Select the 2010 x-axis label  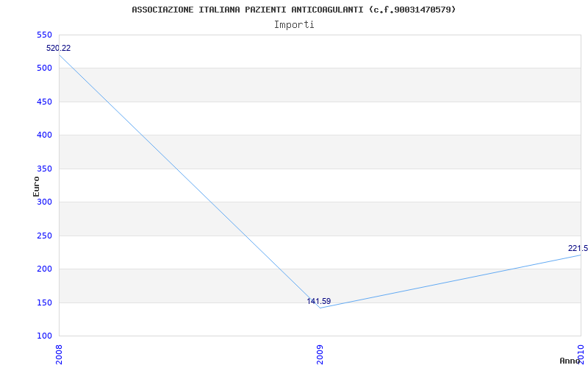click(x=581, y=354)
